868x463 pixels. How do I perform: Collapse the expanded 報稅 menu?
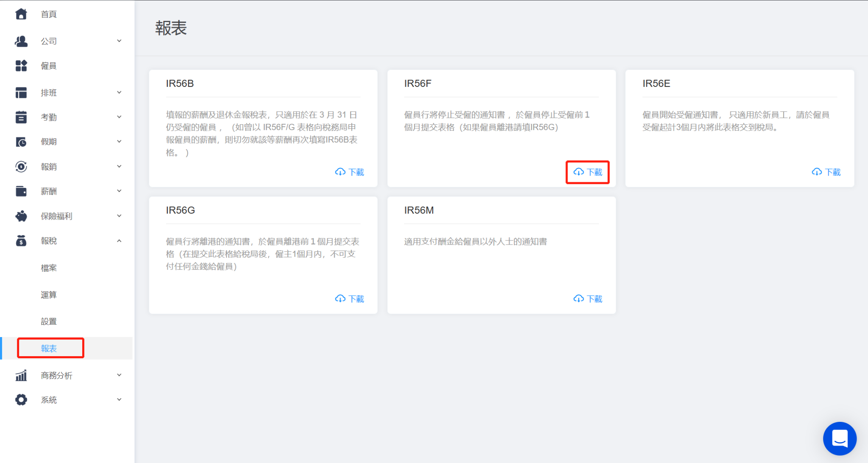tap(119, 240)
